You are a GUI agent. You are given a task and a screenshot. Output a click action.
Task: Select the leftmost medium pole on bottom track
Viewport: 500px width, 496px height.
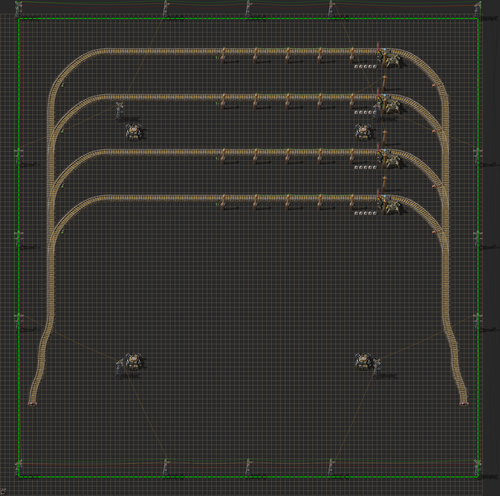pyautogui.click(x=223, y=202)
